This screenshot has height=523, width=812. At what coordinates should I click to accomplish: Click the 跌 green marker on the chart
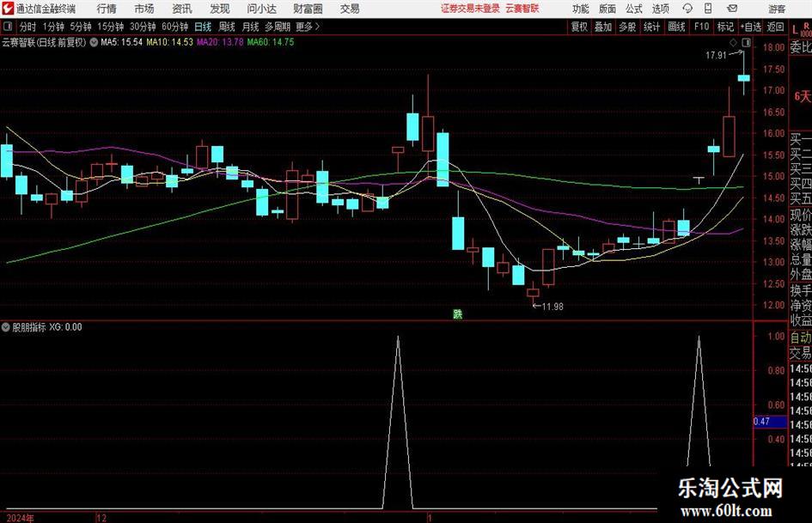(x=457, y=313)
